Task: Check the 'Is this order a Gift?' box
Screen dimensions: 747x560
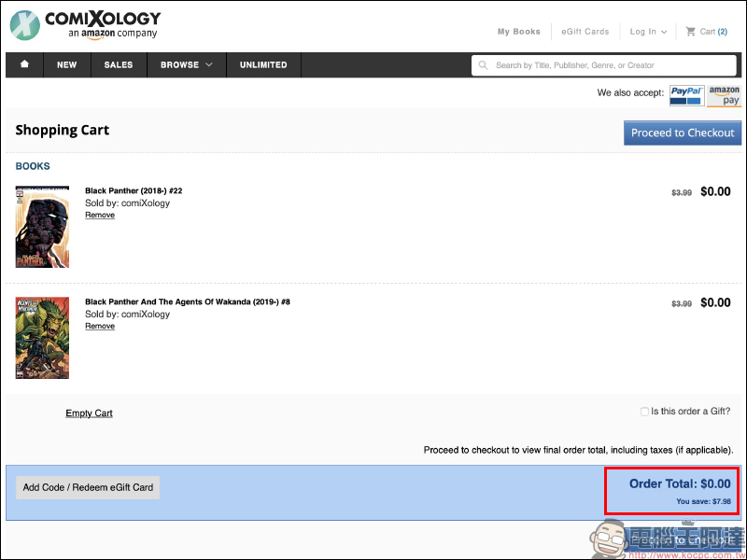Action: click(x=644, y=412)
